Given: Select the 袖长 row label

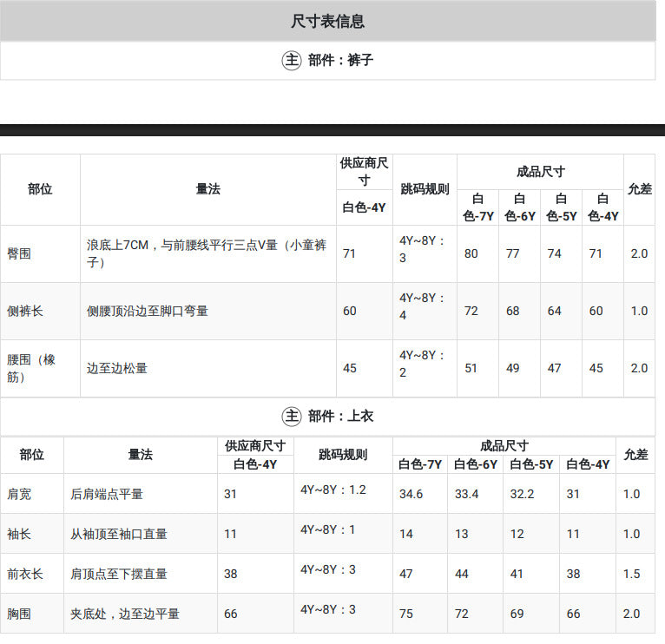Looking at the screenshot, I should pyautogui.click(x=19, y=534).
